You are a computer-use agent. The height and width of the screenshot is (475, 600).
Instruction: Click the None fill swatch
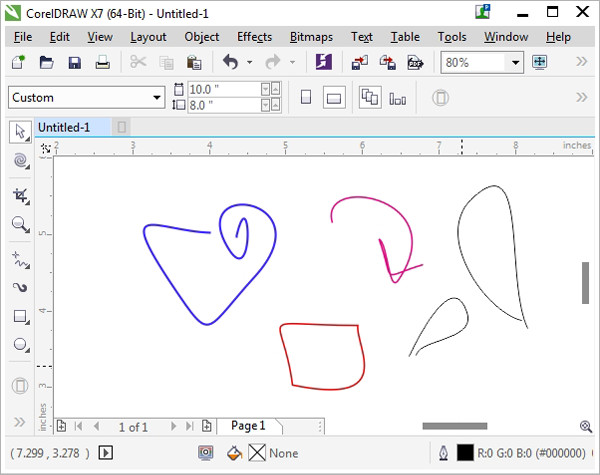(x=257, y=453)
